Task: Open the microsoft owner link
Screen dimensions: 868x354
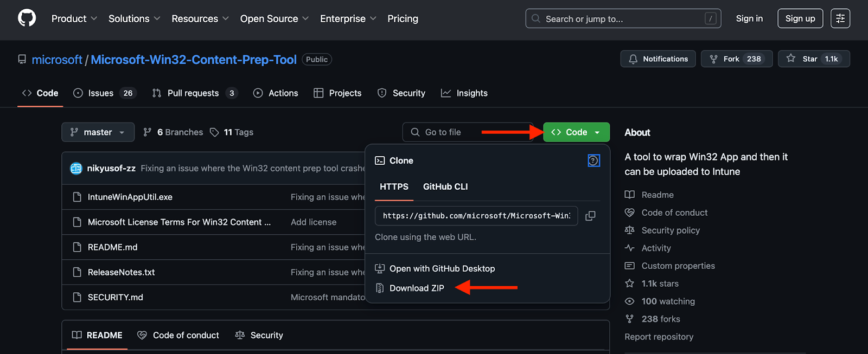Action: coord(57,60)
